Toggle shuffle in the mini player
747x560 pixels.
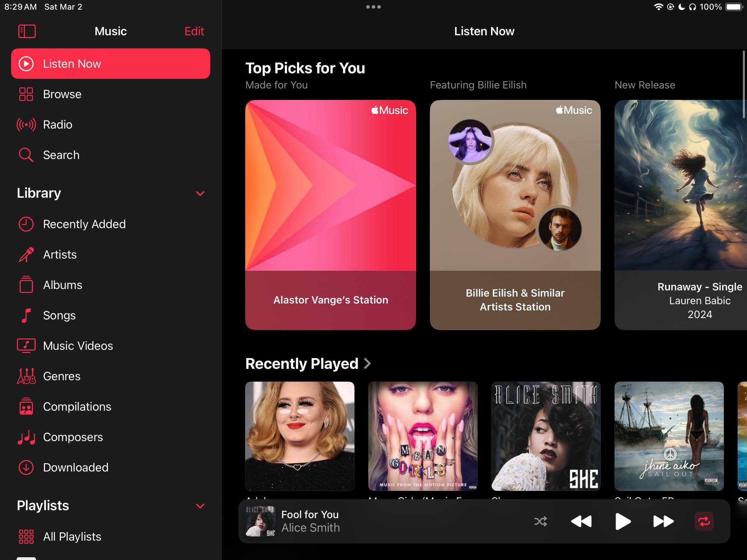[x=541, y=521]
